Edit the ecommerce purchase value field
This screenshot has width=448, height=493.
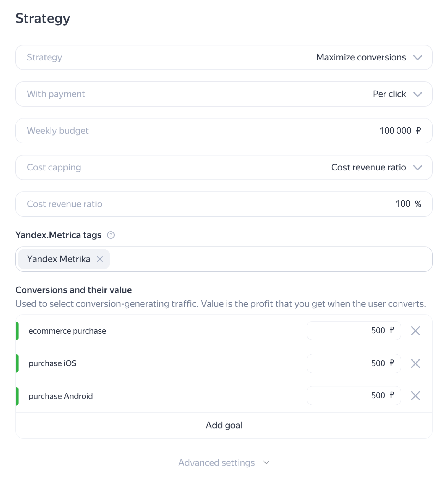(353, 331)
